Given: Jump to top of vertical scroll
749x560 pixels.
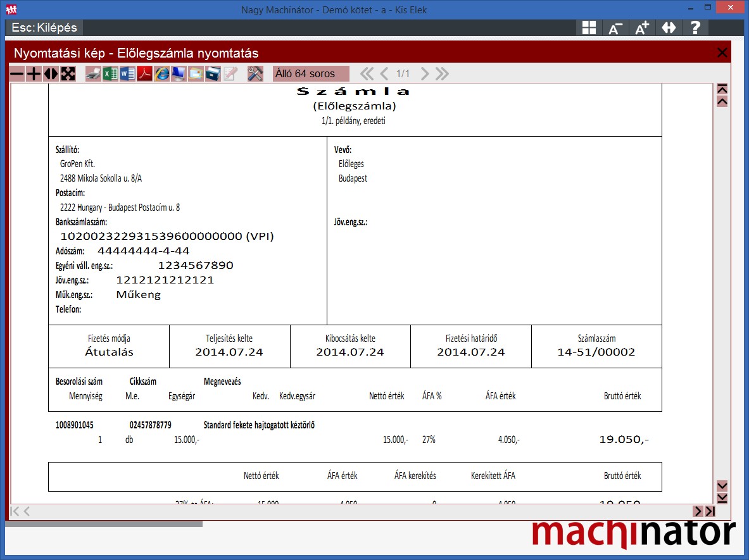Looking at the screenshot, I should click(x=722, y=89).
